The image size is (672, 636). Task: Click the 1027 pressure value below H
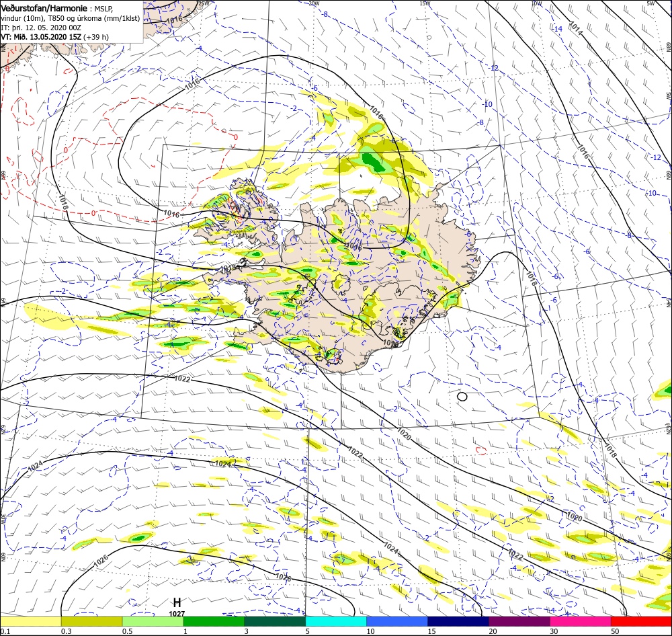[x=177, y=614]
